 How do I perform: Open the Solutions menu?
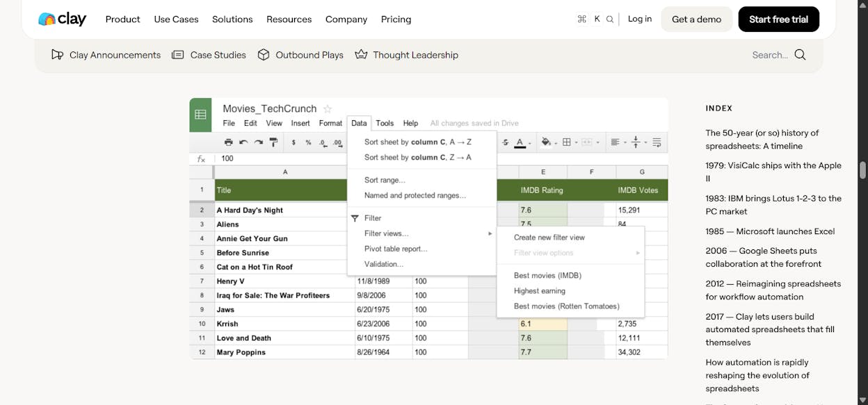point(232,19)
